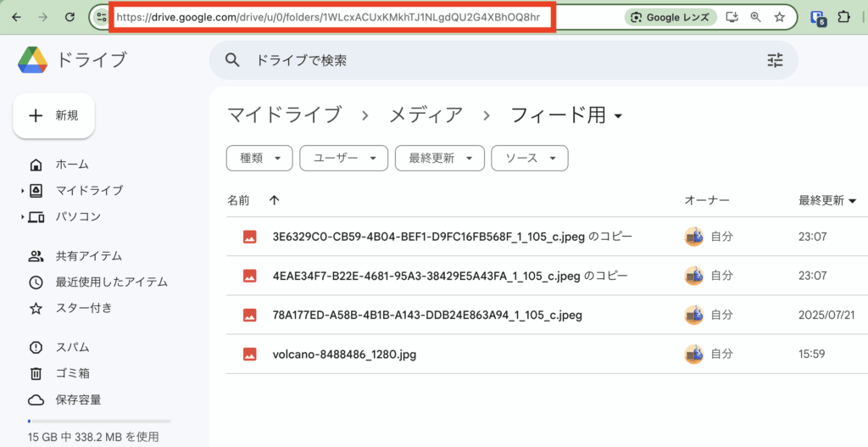Open 最近使用したアイテム in sidebar
This screenshot has height=447, width=868.
111,282
